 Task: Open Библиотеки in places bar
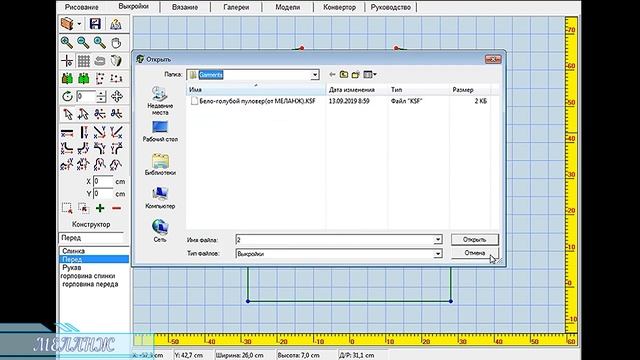160,164
